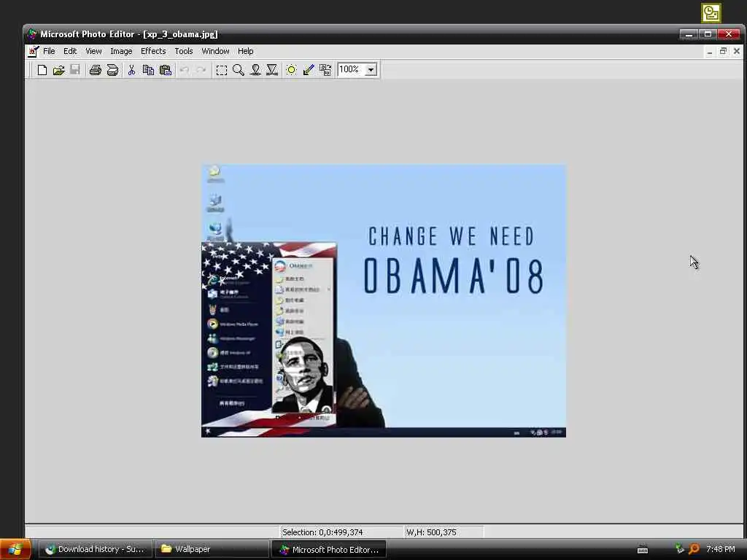Select the dashed rectangle Select tool

[x=222, y=70]
